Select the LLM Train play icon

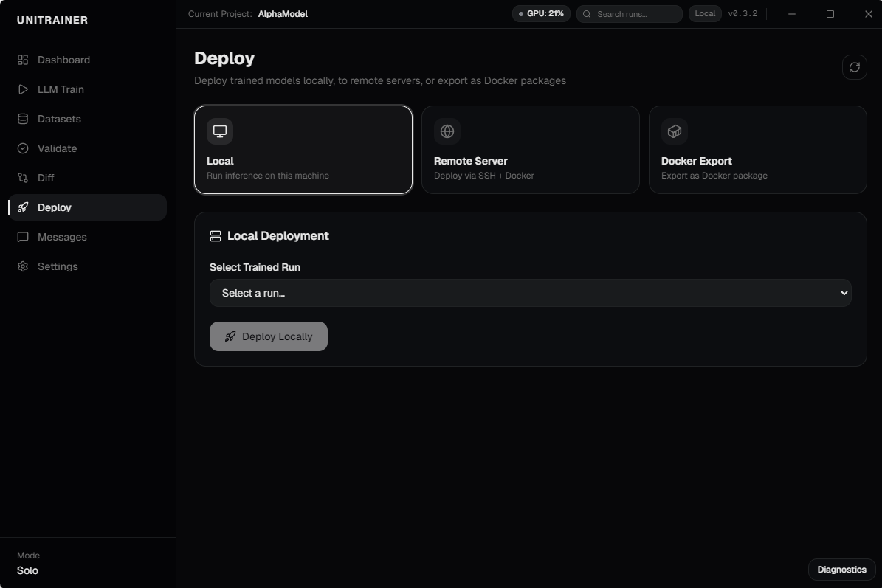coord(23,89)
